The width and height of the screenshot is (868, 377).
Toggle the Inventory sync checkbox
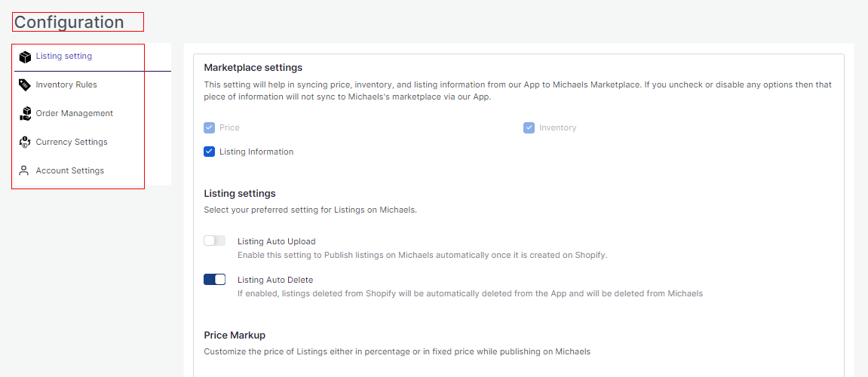click(529, 128)
